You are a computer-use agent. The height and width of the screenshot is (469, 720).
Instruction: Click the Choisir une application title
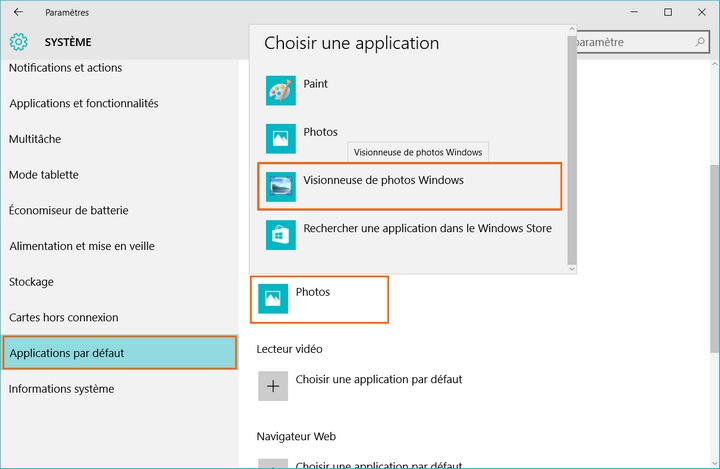(351, 43)
